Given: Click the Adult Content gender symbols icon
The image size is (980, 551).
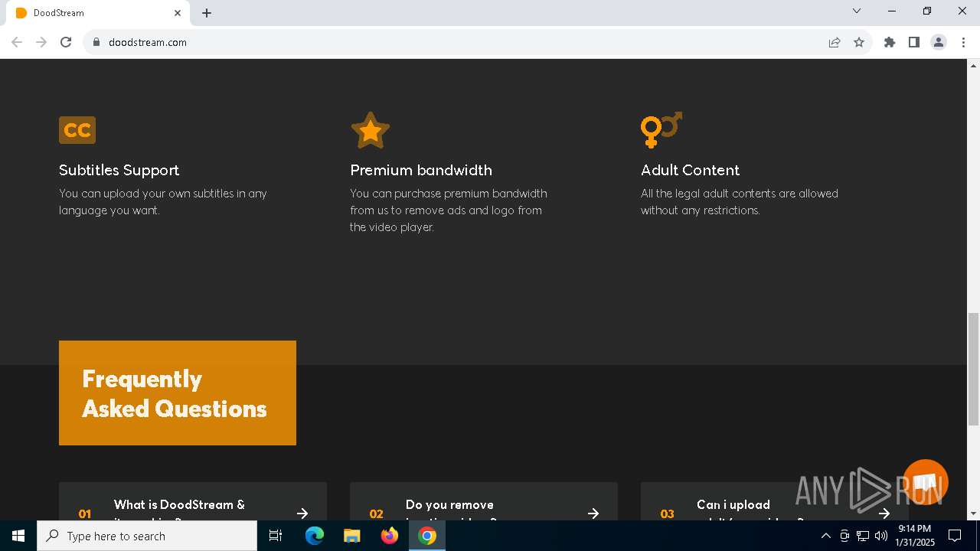Looking at the screenshot, I should pos(661,130).
